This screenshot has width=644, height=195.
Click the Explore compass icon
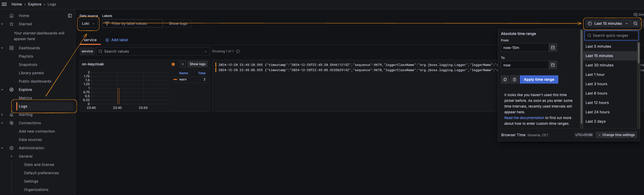pyautogui.click(x=12, y=90)
